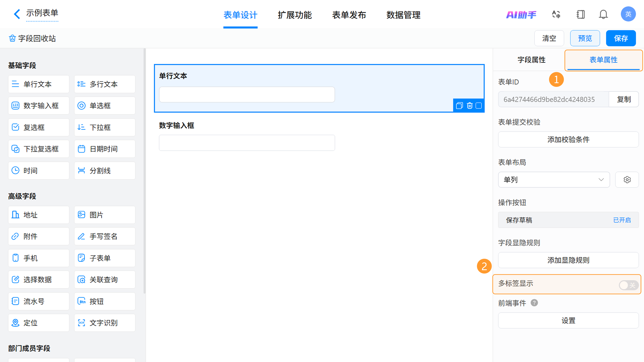Viewport: 644px width, 362px height.
Task: Switch to 数据管理 tab
Action: tap(404, 15)
